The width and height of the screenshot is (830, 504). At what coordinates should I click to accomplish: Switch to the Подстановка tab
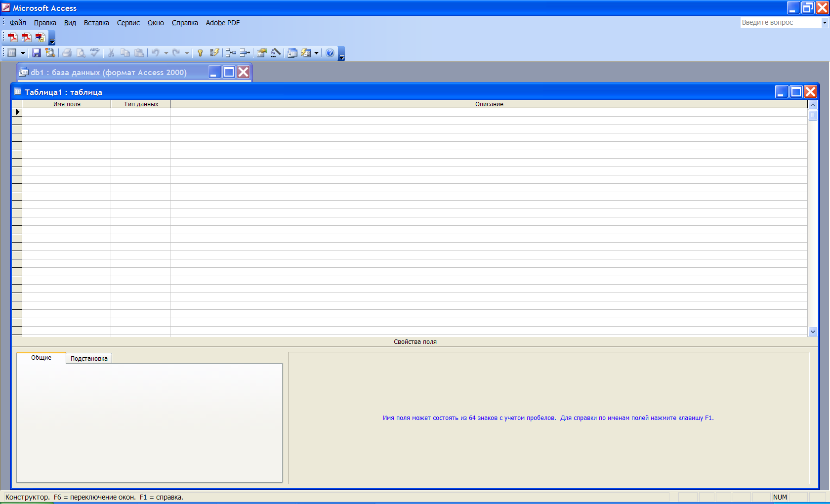click(89, 359)
